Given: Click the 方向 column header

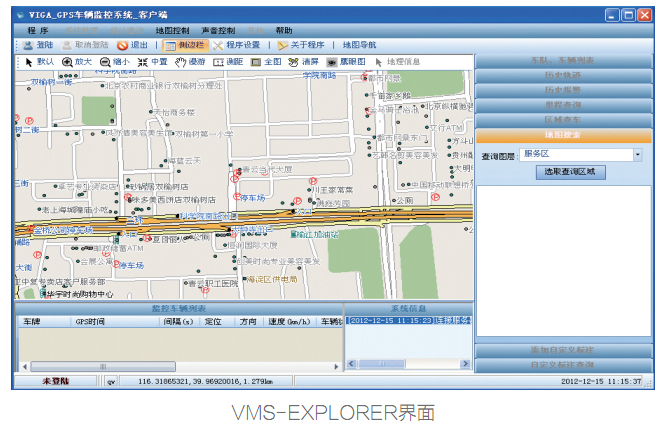Looking at the screenshot, I should tap(249, 322).
